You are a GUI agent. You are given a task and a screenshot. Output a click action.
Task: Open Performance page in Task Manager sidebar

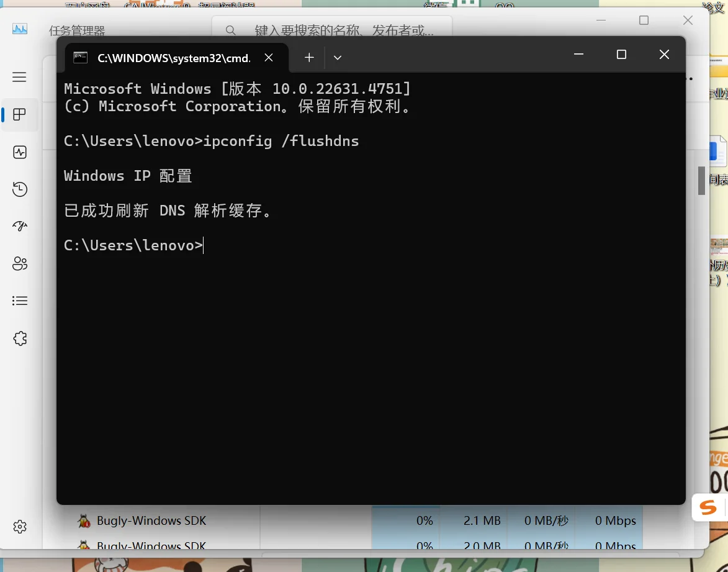click(x=19, y=152)
